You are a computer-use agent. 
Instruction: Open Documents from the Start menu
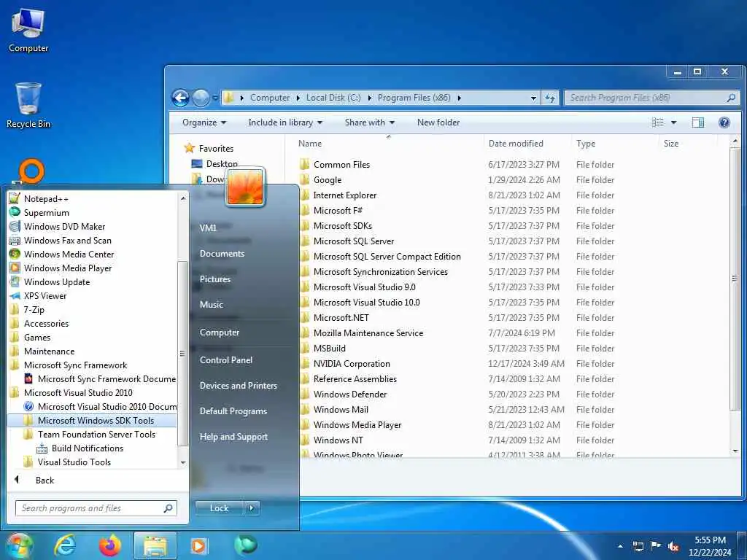tap(222, 254)
